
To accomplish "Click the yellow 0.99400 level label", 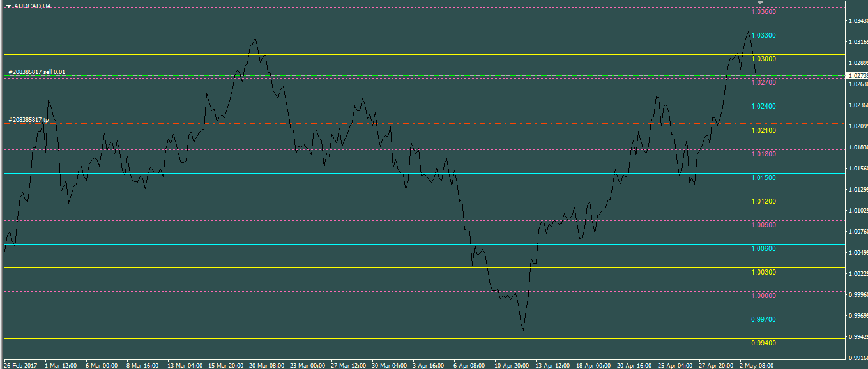I will tap(763, 343).
